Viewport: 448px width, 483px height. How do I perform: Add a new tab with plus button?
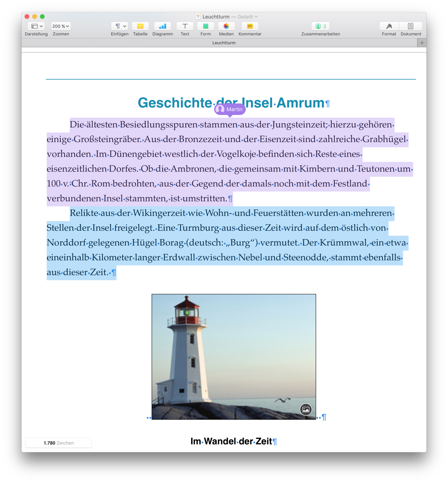(x=422, y=43)
